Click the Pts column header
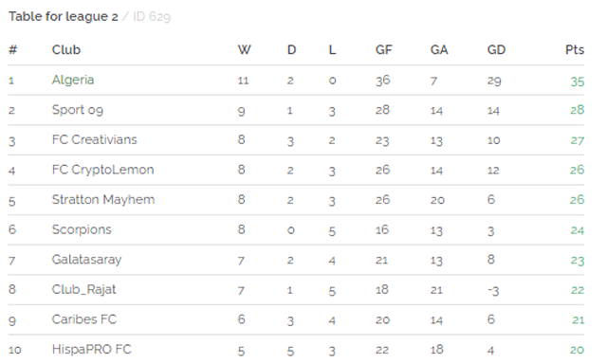The width and height of the screenshot is (607, 364). [x=575, y=50]
